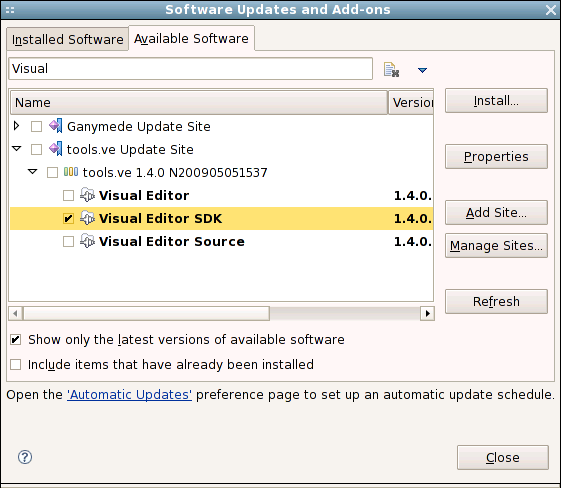Image resolution: width=561 pixels, height=488 pixels.
Task: Select the Visual Editor SDK row label
Action: point(160,219)
